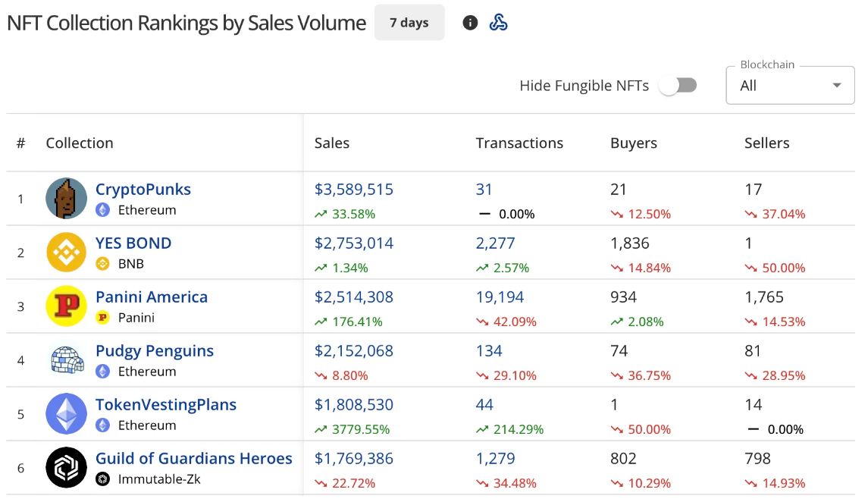Click the CryptoPunks collection avatar
The width and height of the screenshot is (868, 499).
pyautogui.click(x=66, y=199)
